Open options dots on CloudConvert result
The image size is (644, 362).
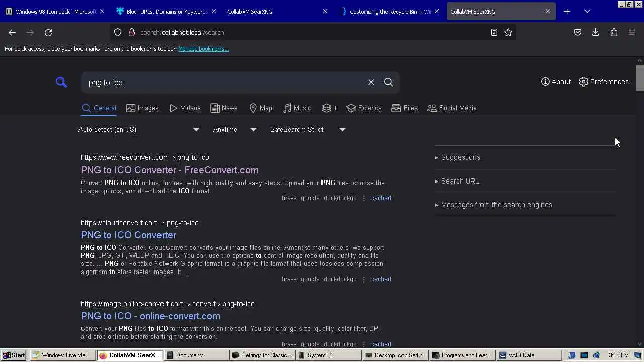pyautogui.click(x=364, y=279)
